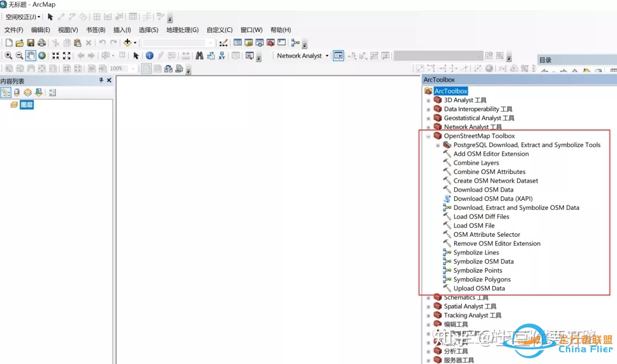The height and width of the screenshot is (364, 617).
Task: Select the Zoom Out tool
Action: 19,56
